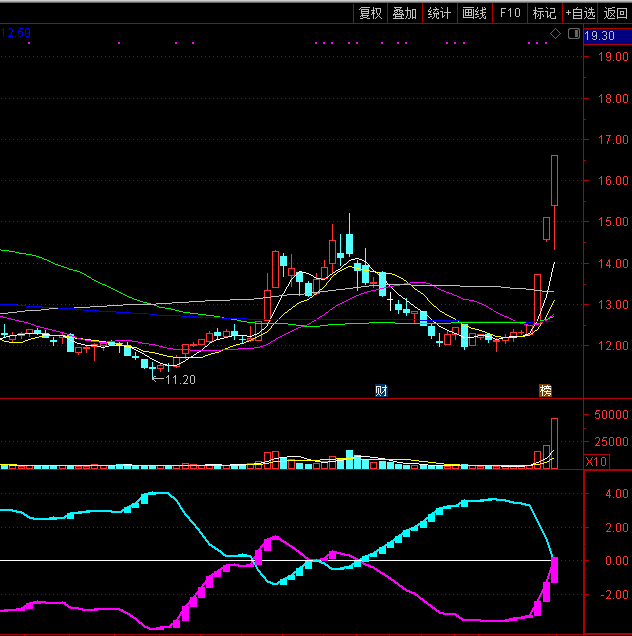The width and height of the screenshot is (632, 636).
Task: Click the 13.00 price axis label
Action: tap(613, 305)
